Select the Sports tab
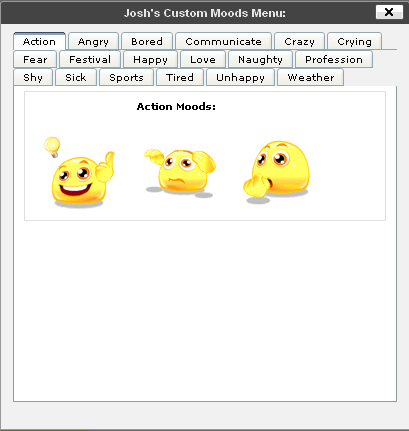 tap(126, 77)
